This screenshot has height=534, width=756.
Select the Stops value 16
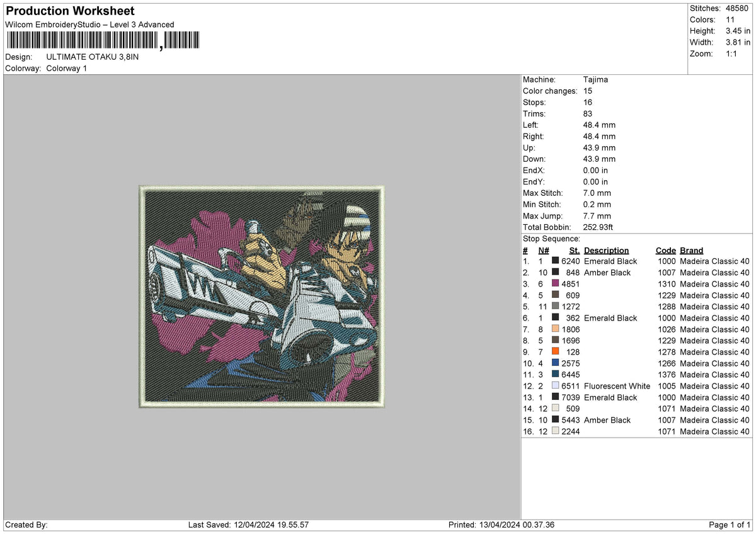[x=588, y=103]
